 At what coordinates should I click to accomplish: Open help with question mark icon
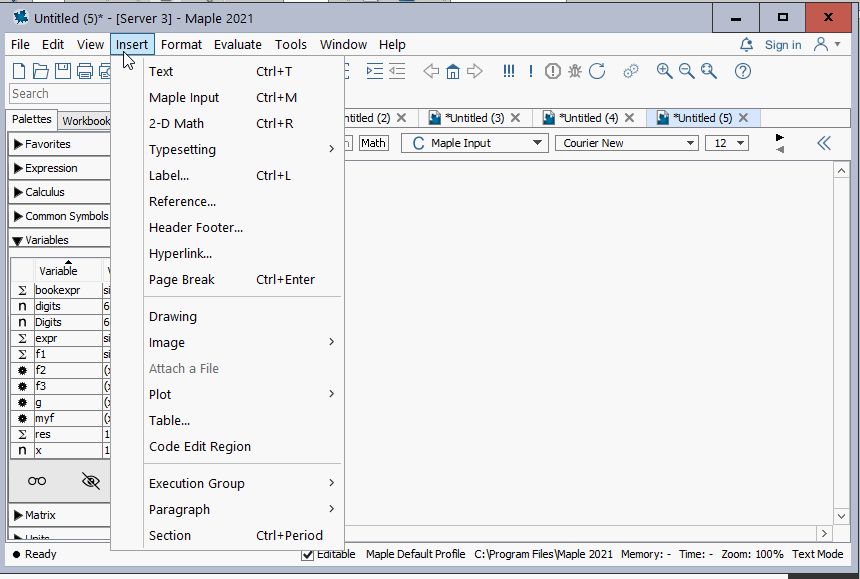[743, 71]
